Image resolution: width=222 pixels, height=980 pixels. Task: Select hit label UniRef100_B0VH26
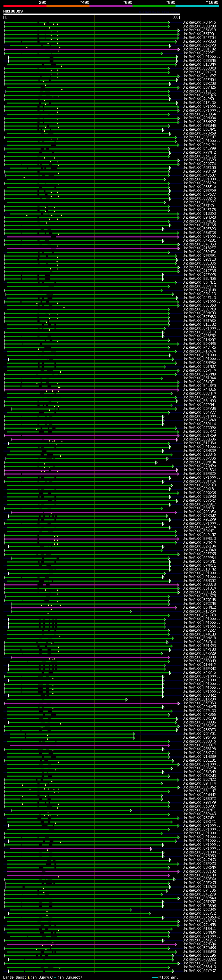click(199, 88)
